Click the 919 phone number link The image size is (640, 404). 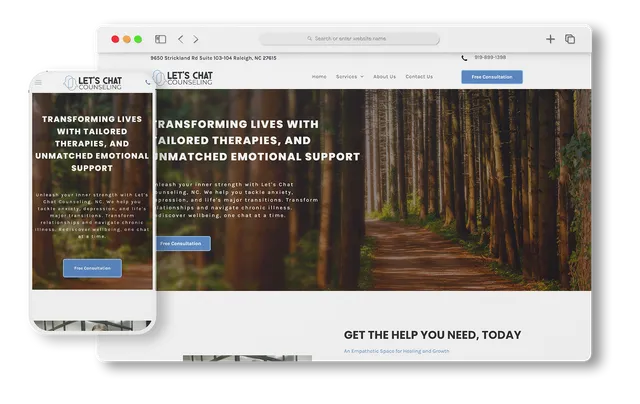pos(490,58)
